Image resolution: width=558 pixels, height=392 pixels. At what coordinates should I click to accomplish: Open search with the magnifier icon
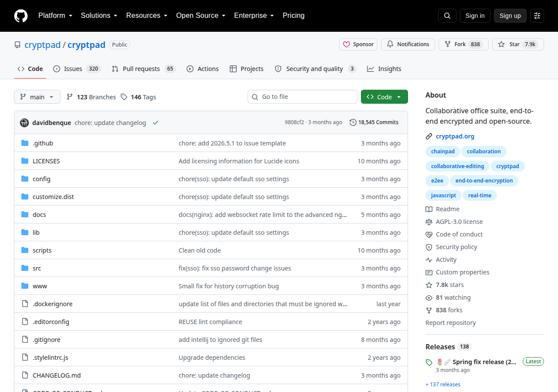447,16
